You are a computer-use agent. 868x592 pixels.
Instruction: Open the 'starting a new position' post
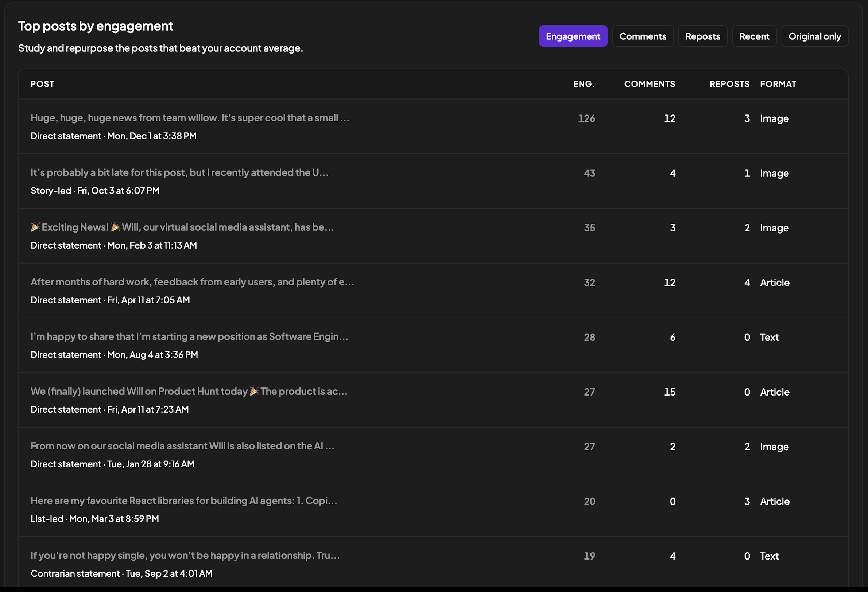[x=189, y=337]
